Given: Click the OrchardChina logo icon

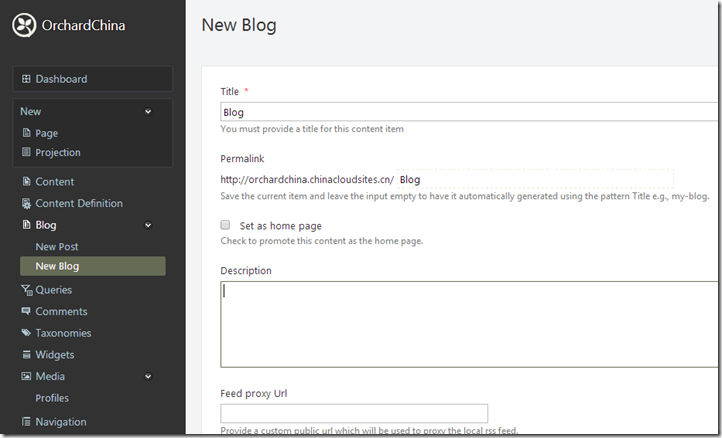Looking at the screenshot, I should pos(24,25).
